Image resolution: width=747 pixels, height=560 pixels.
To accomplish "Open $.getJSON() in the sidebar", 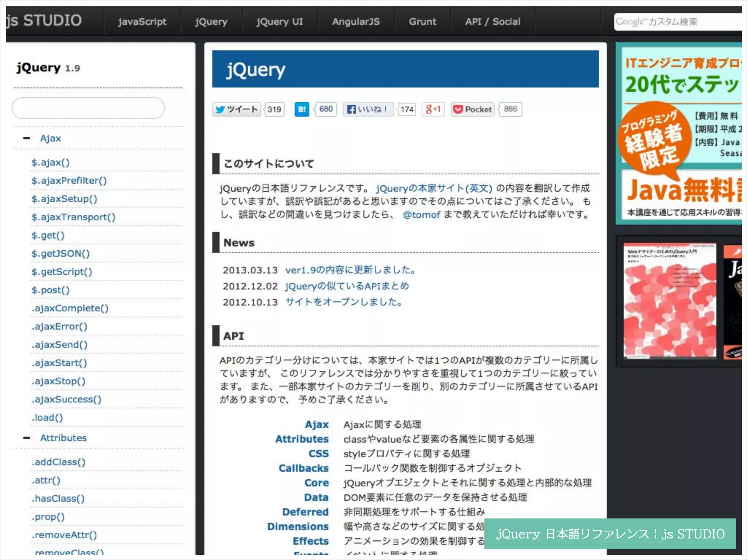I will coord(61,254).
